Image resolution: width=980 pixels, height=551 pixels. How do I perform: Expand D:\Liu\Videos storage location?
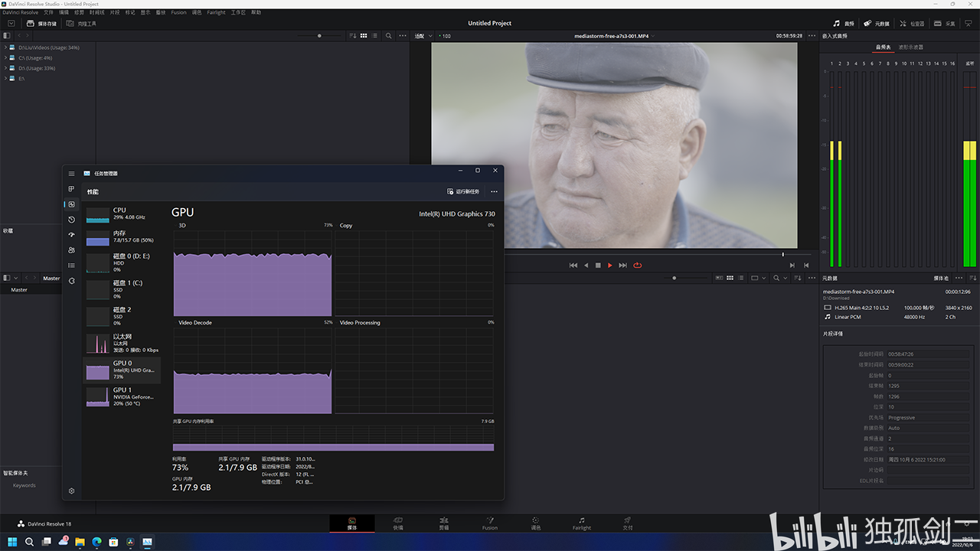coord(5,47)
